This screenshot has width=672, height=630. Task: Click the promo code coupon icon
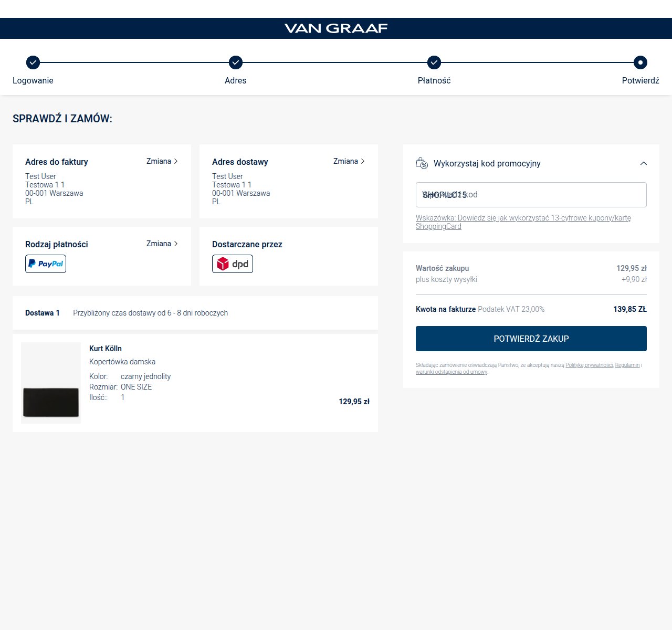422,163
